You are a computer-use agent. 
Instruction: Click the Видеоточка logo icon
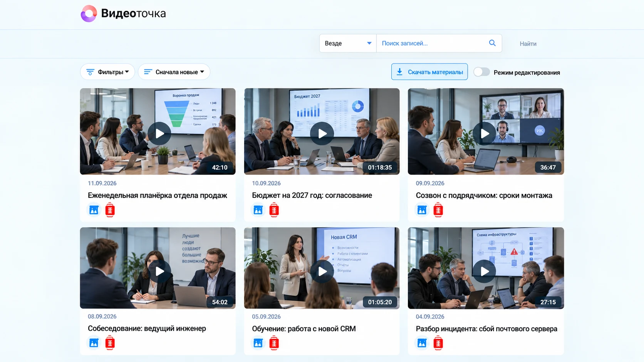coord(89,13)
